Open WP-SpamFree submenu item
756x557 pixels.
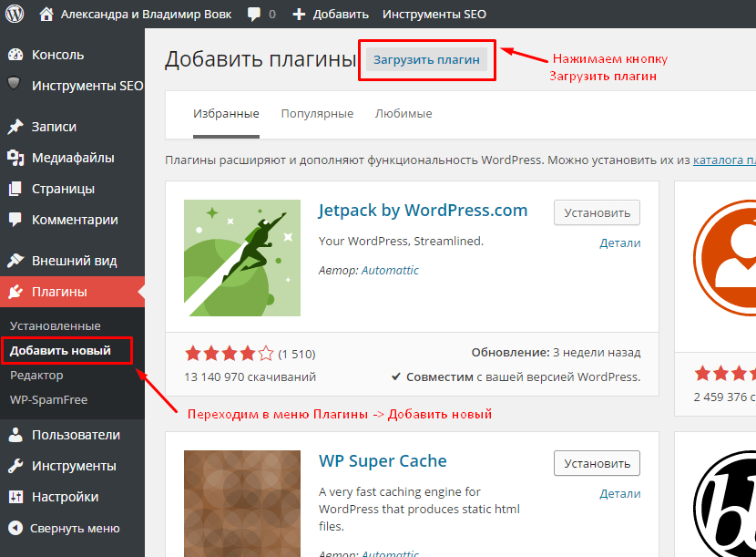(x=48, y=399)
